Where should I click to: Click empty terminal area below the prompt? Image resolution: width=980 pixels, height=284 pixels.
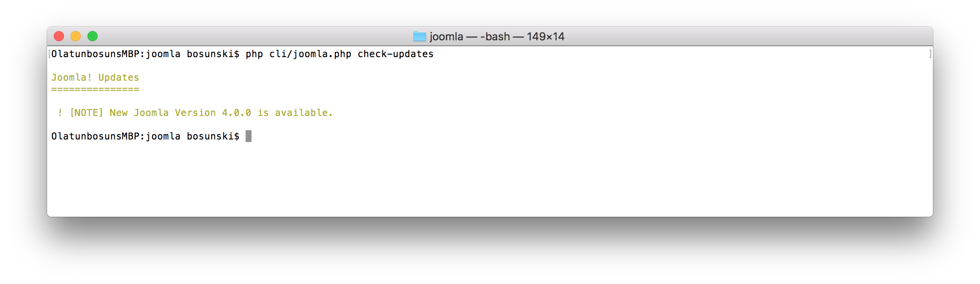pos(490,181)
